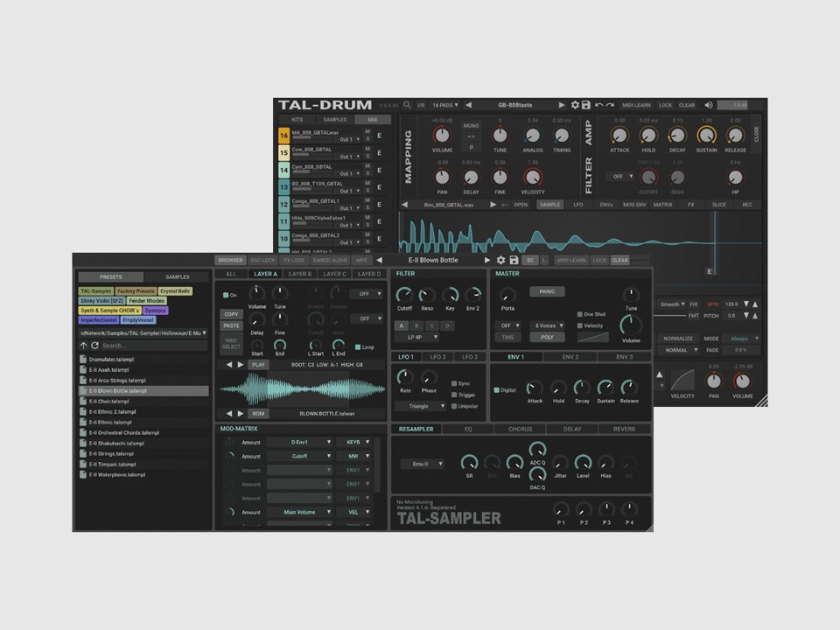Go to the next TAL-Drum kit preset

(x=562, y=105)
